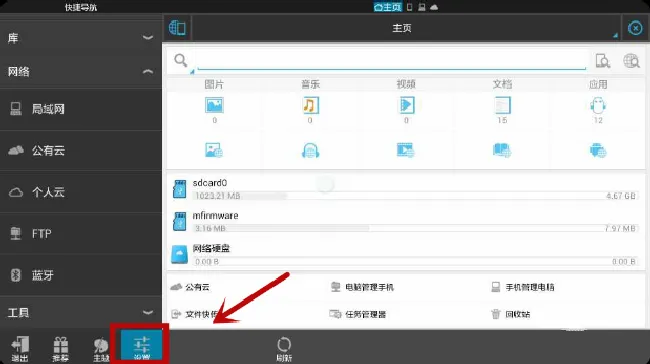Click the file search icon beside the search field
This screenshot has width=650, height=364.
[602, 61]
